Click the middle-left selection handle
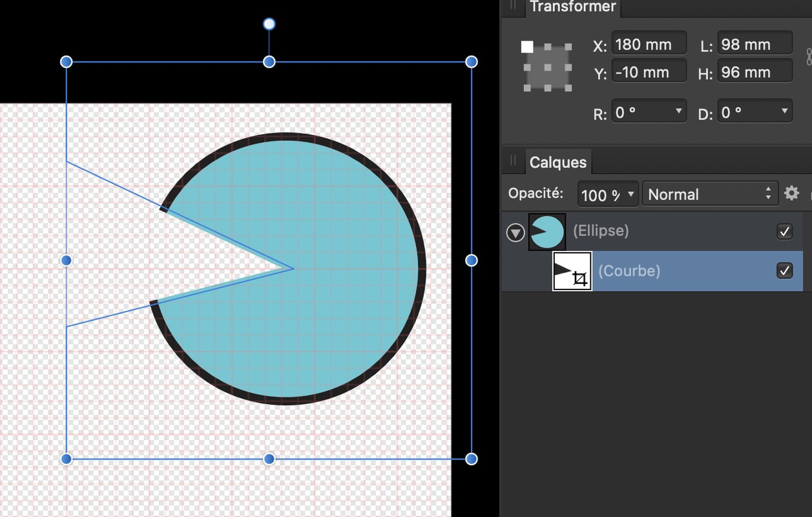Image resolution: width=812 pixels, height=517 pixels. click(x=67, y=260)
